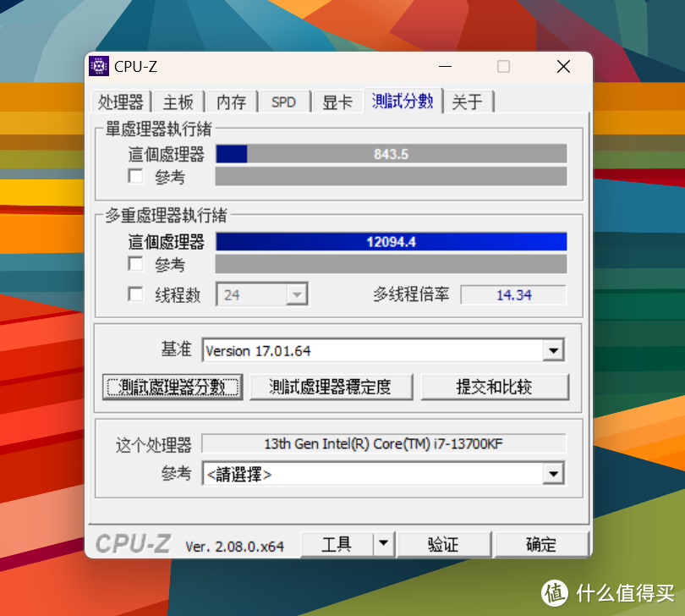Click the 多线程倍率 value 14.34
685x616 pixels.
[514, 294]
